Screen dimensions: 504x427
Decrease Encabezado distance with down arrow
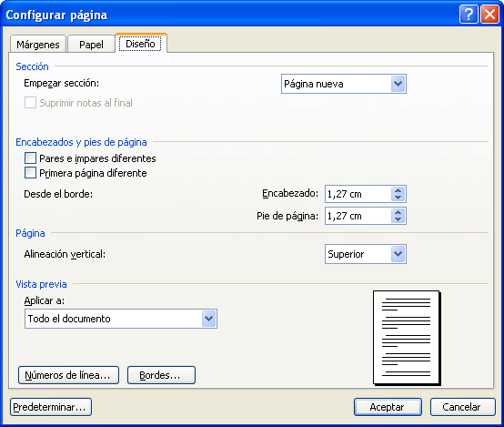tap(398, 198)
